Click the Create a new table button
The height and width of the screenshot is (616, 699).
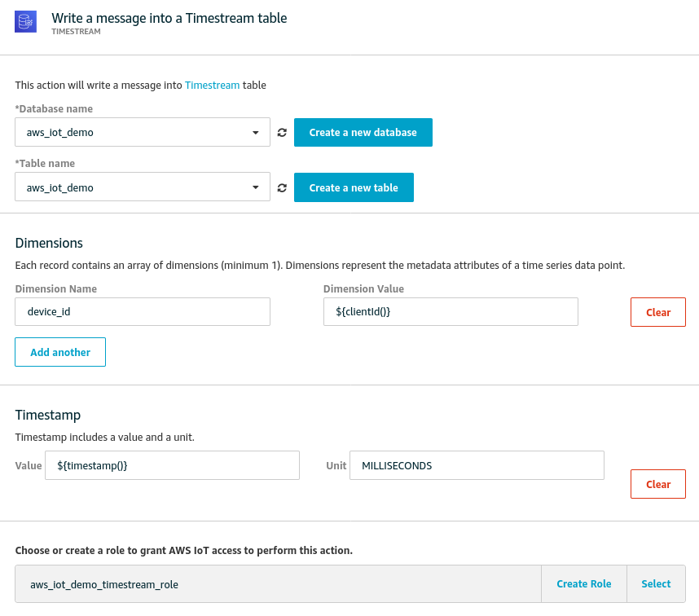tap(354, 187)
